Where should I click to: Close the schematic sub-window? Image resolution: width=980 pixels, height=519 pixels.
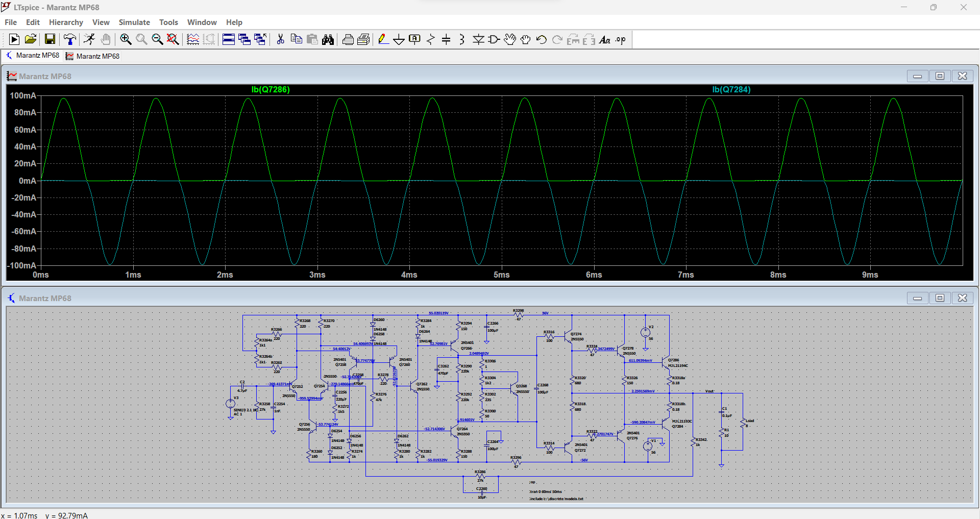pos(962,298)
